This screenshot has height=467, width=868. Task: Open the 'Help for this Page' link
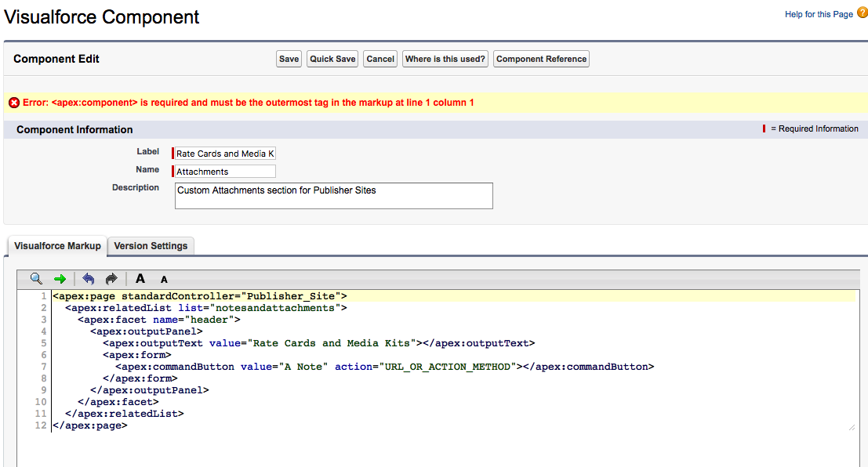click(x=819, y=14)
